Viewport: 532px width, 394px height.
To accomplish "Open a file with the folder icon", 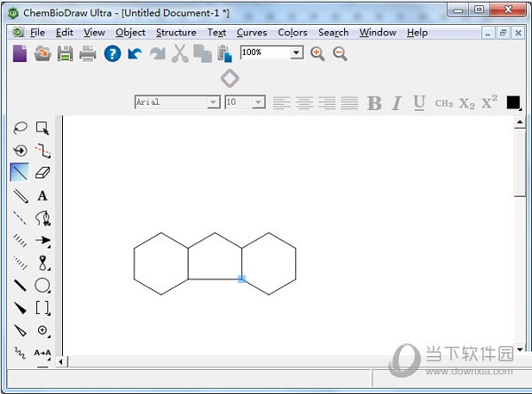I will pyautogui.click(x=43, y=53).
